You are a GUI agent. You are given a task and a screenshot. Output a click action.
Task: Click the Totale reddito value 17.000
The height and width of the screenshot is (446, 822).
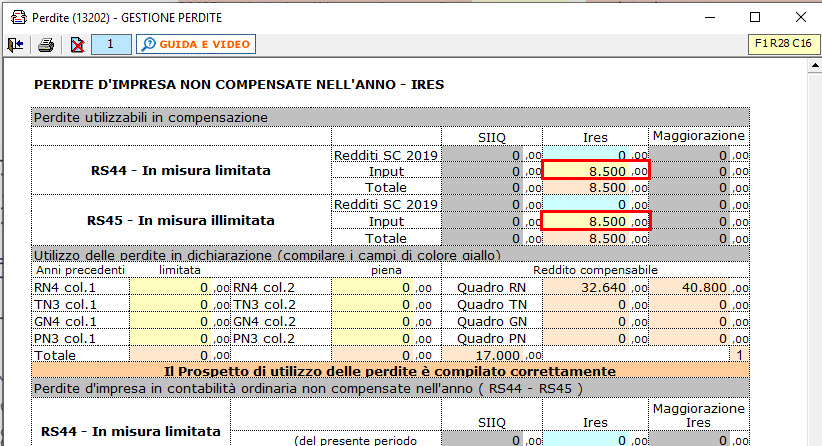pyautogui.click(x=492, y=355)
